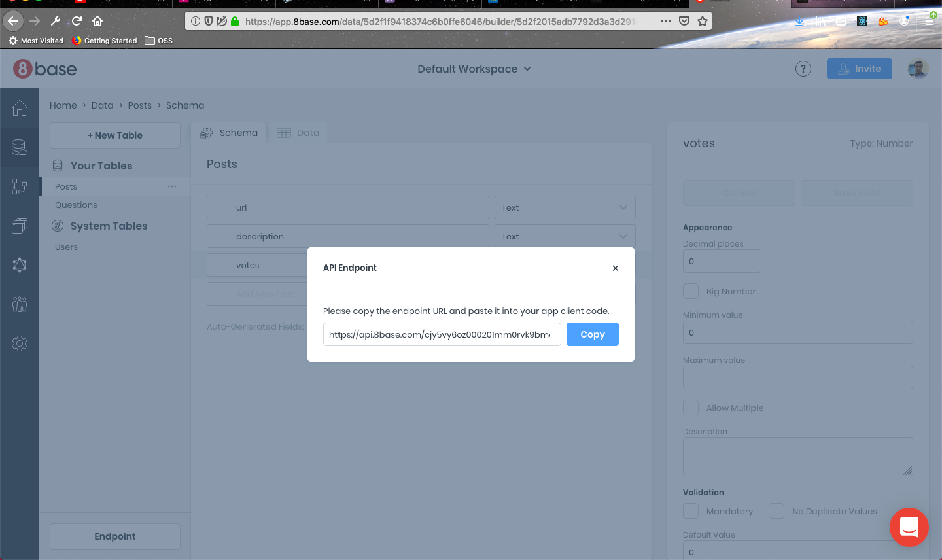Enable the No Duplicate Values checkbox
The width and height of the screenshot is (942, 560).
776,511
